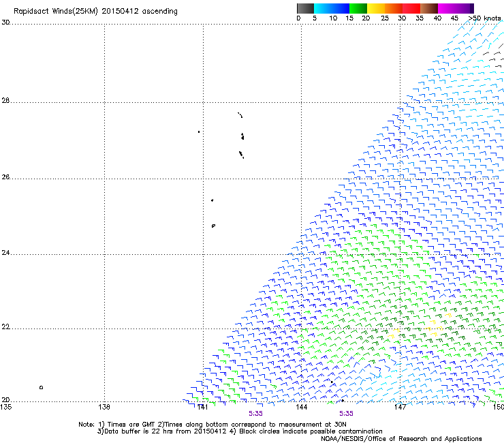This screenshot has width=504, height=443.
Task: Click the '40' label under color bar
Action: (x=437, y=18)
